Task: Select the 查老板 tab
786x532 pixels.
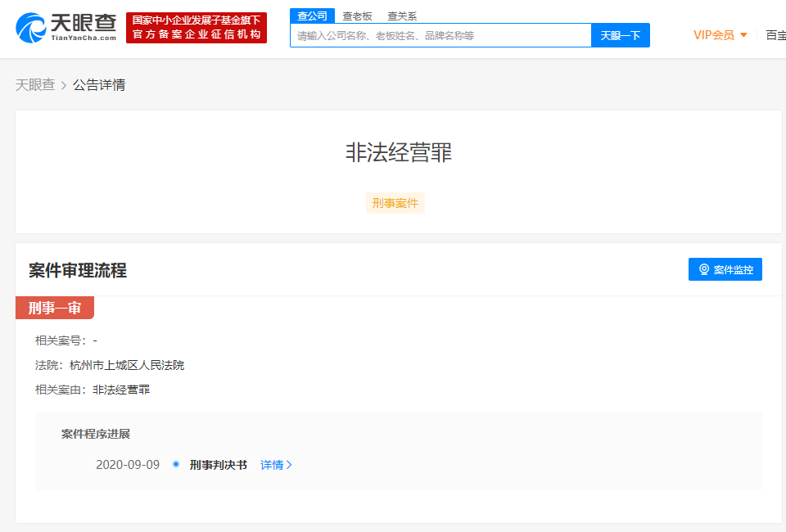Action: [357, 16]
